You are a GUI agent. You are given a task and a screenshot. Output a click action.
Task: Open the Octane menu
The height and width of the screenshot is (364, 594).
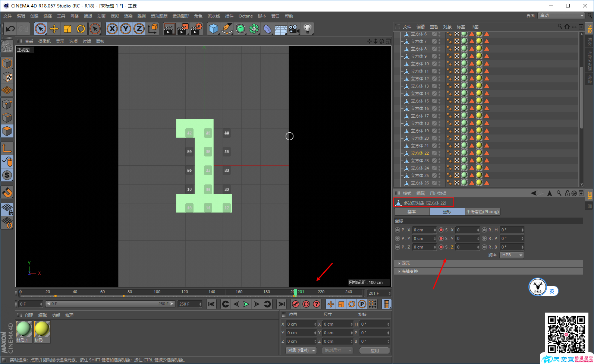pyautogui.click(x=246, y=16)
